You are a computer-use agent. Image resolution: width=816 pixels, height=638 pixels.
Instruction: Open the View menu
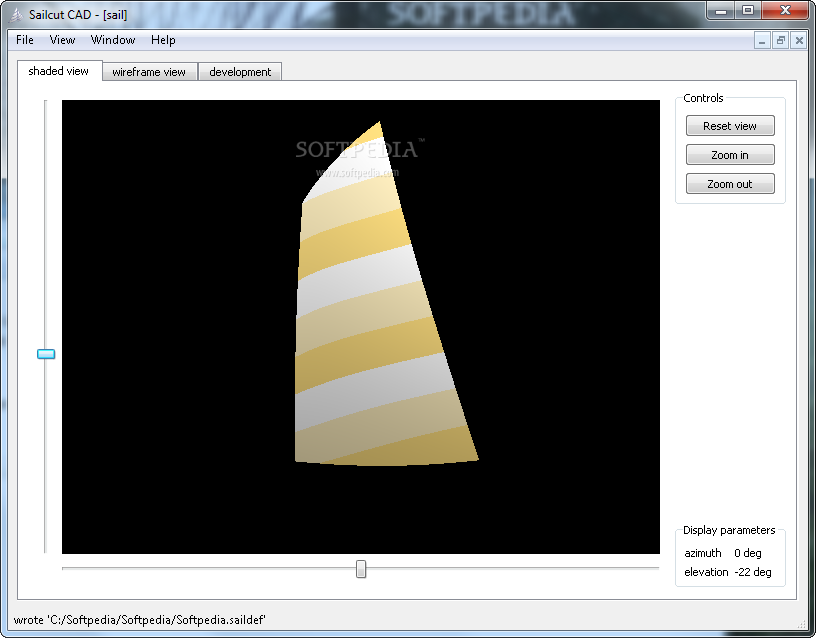pyautogui.click(x=62, y=40)
